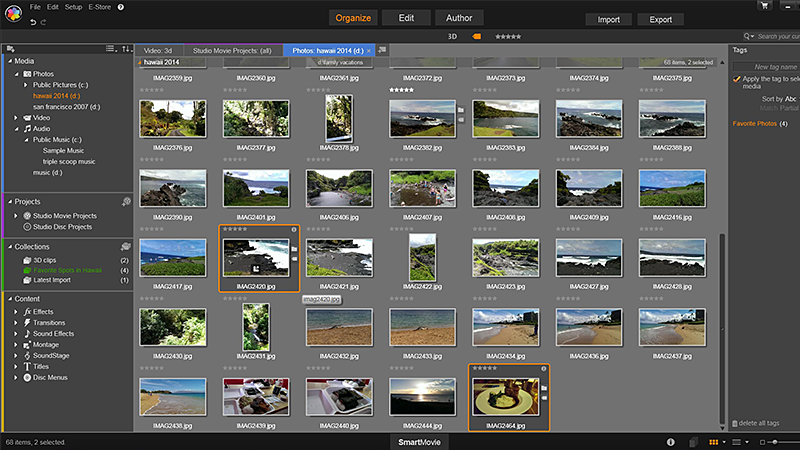Open the File menu
This screenshot has width=800, height=450.
pyautogui.click(x=35, y=6)
